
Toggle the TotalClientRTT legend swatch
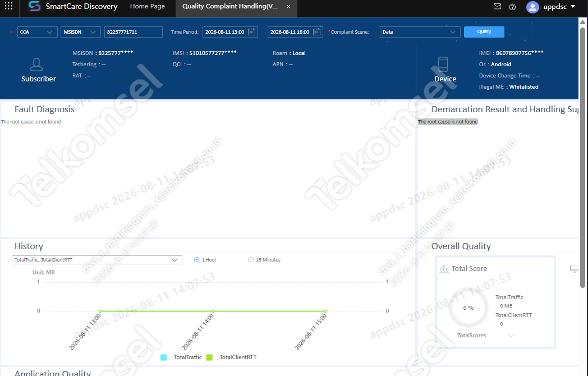coord(209,357)
